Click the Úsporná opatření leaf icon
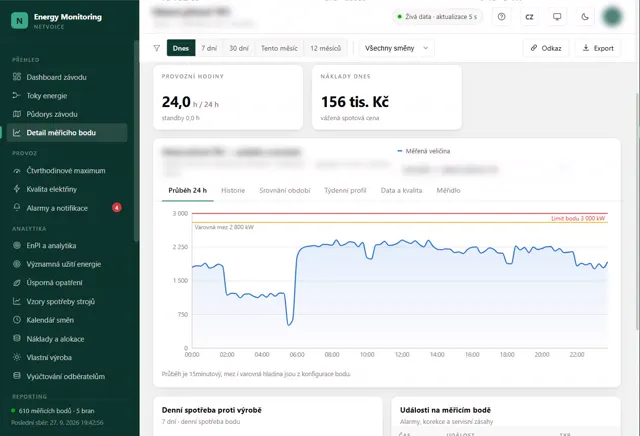The width and height of the screenshot is (640, 436). pos(17,283)
